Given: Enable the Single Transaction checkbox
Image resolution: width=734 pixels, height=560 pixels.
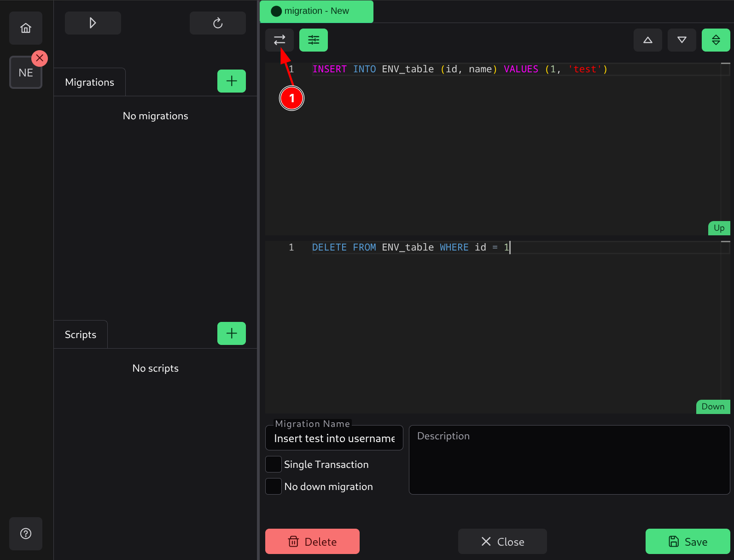Looking at the screenshot, I should click(x=274, y=464).
